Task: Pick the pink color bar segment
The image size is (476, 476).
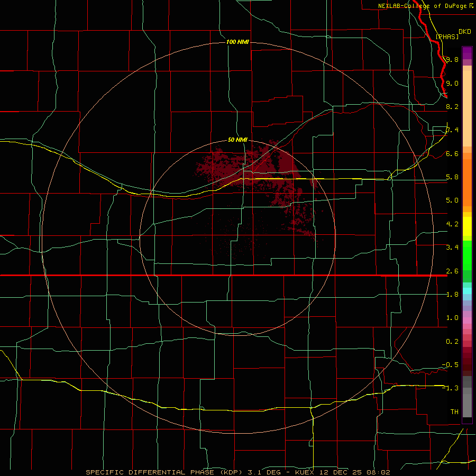Action: coord(467,321)
